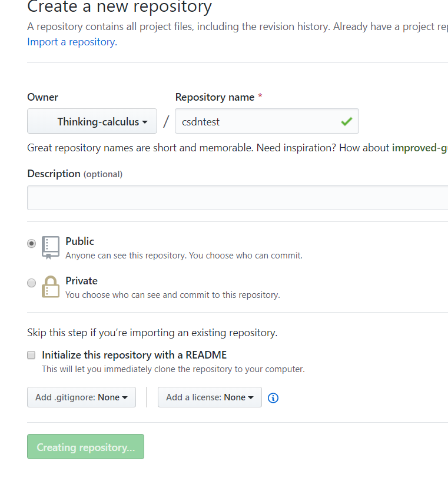Click the 'Initialize this repository with a README' label
The width and height of the screenshot is (448, 481).
click(134, 355)
